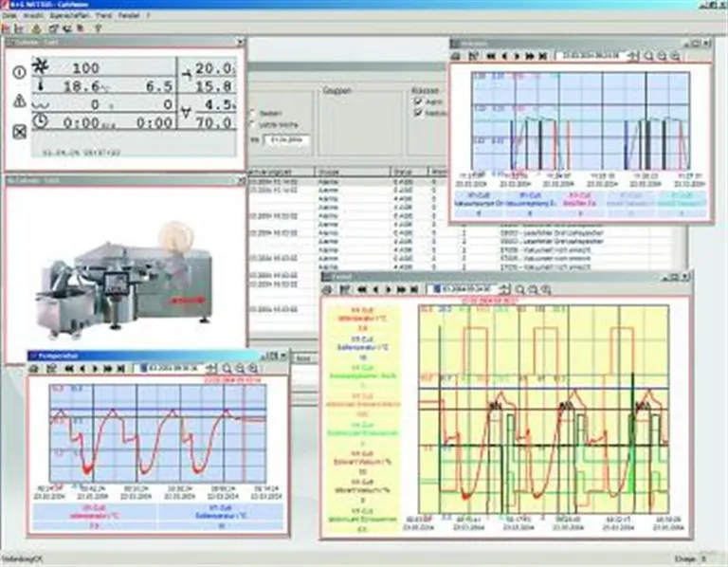Open the Trend menu

[x=101, y=17]
